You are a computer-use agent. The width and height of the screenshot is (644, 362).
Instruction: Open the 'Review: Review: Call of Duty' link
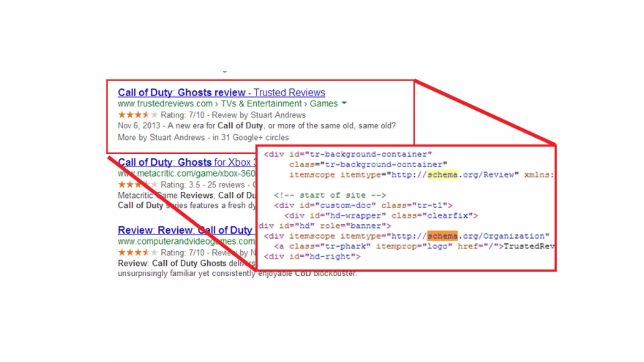point(187,230)
